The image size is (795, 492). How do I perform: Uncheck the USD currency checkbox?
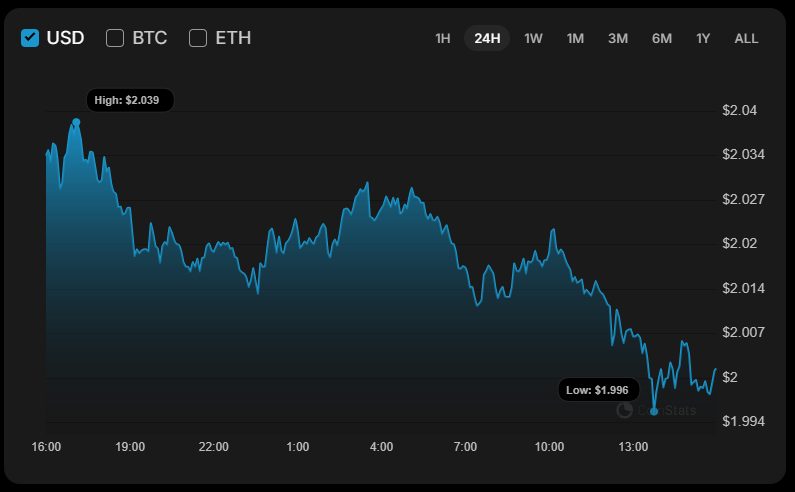coord(30,38)
